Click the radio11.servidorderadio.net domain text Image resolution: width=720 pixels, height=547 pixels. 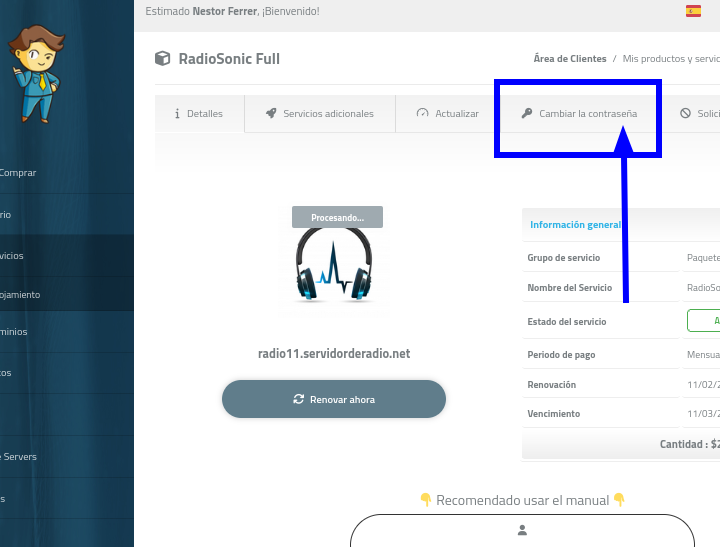click(334, 354)
